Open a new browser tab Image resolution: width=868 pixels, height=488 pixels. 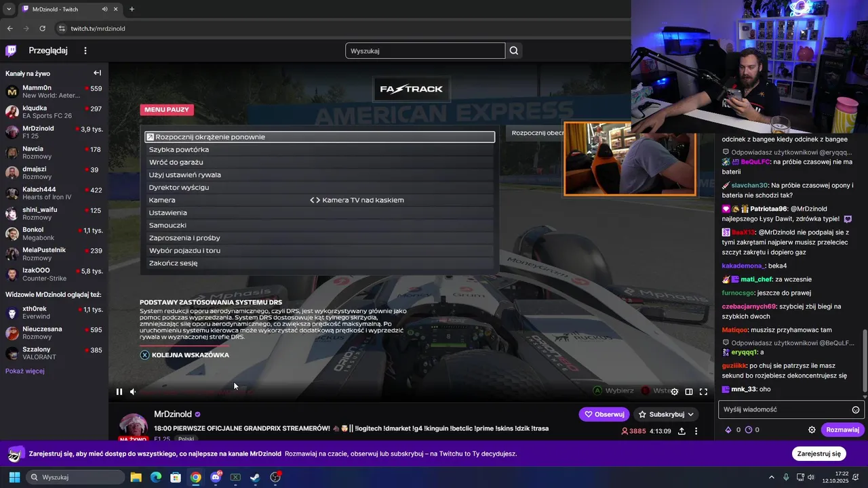pyautogui.click(x=132, y=9)
